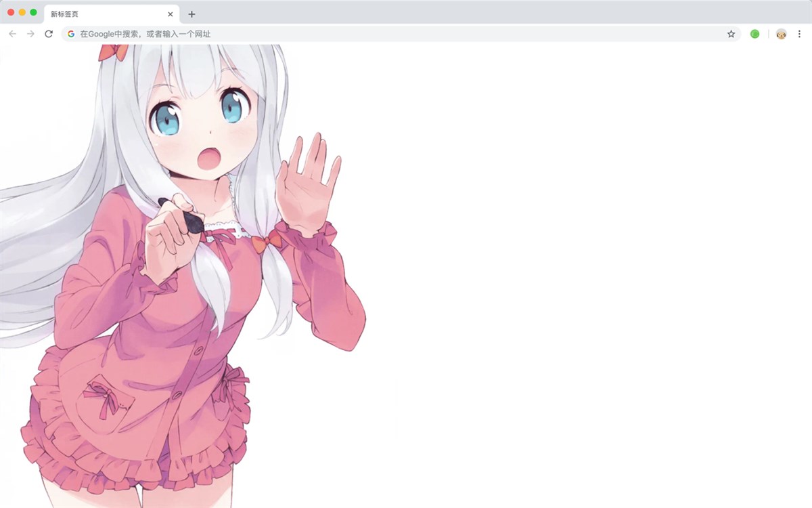Open the three-dot Chrome menu
This screenshot has width=812, height=508.
[801, 33]
